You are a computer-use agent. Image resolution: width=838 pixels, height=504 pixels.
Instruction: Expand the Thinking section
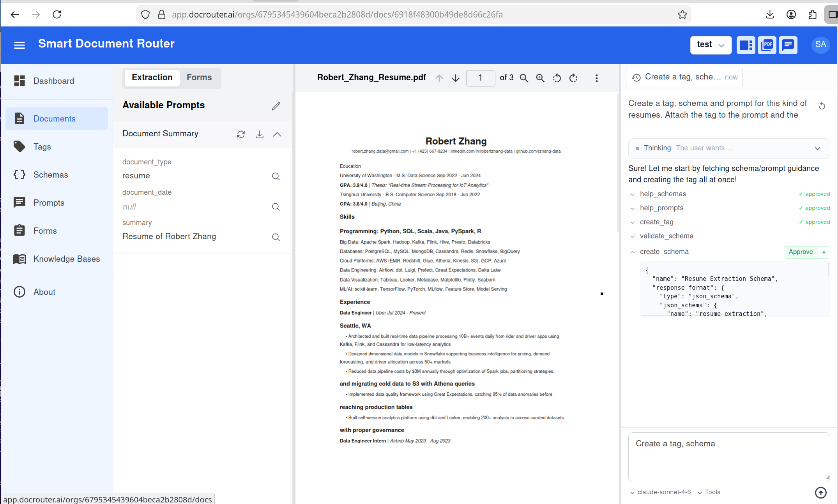817,148
